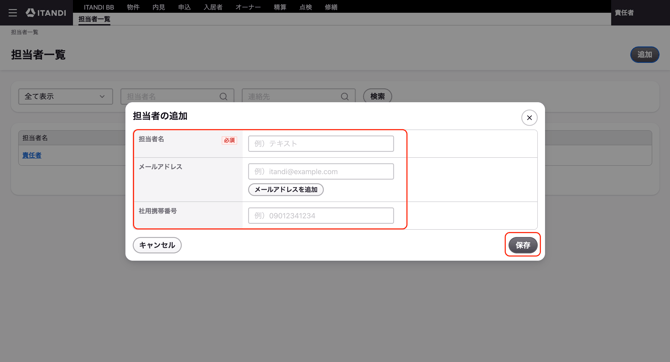Click the キャンセル button
The height and width of the screenshot is (362, 670).
(157, 245)
